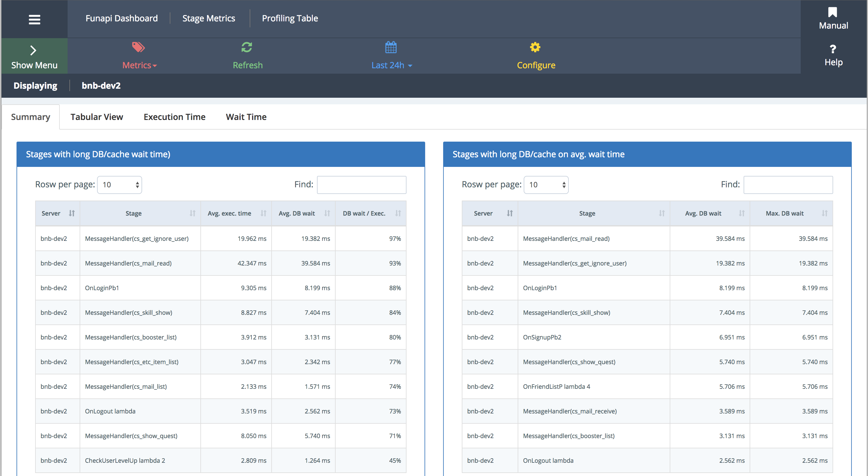Select MessageHandler(cs_get_ignore_user) in left table

tap(137, 238)
